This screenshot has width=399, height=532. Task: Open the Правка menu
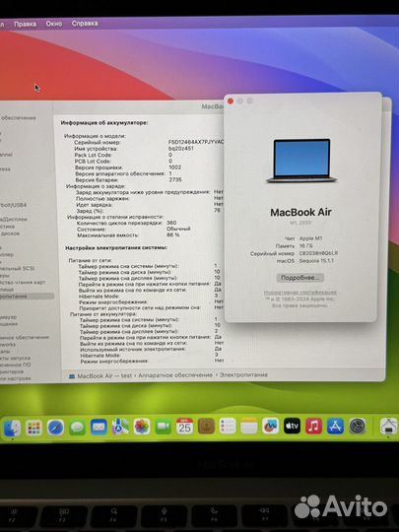click(25, 24)
